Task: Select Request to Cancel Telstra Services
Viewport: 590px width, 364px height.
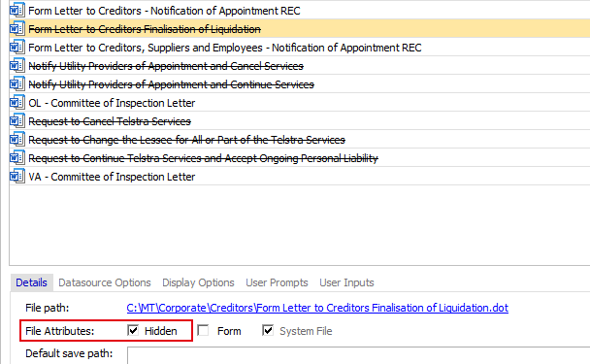Action: (300, 121)
